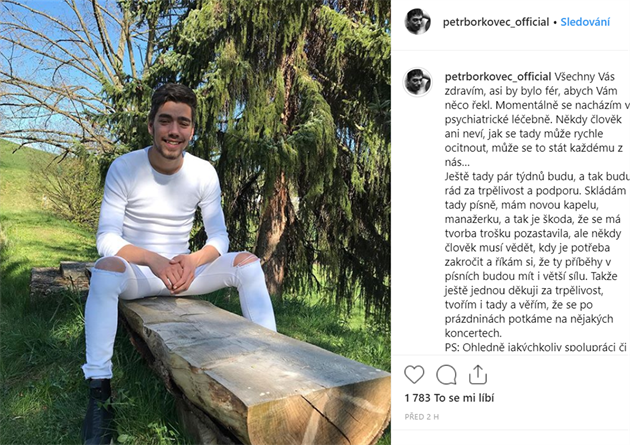This screenshot has width=630, height=445.
Task: Click the bold petrborkovec_official name in caption
Action: coord(498,77)
